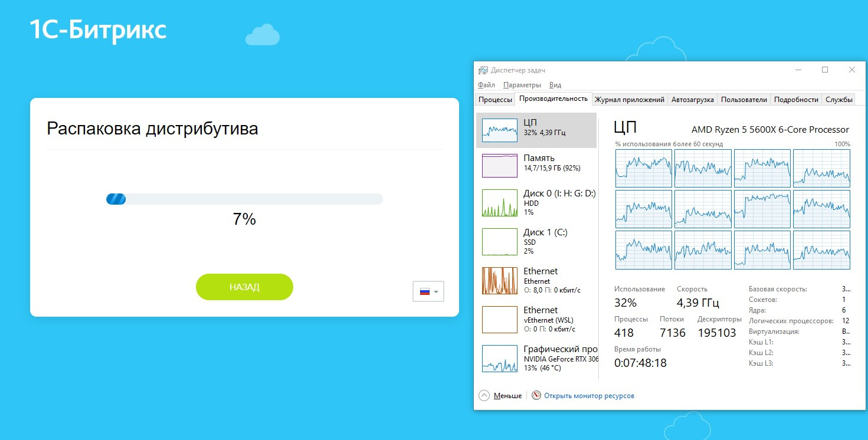Image resolution: width=868 pixels, height=440 pixels.
Task: Click the Процессы count 418
Action: tap(624, 333)
